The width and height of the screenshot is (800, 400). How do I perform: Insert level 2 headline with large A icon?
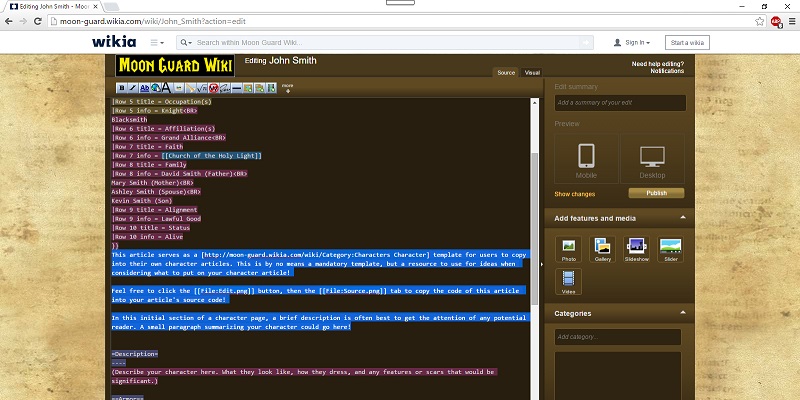click(x=166, y=88)
